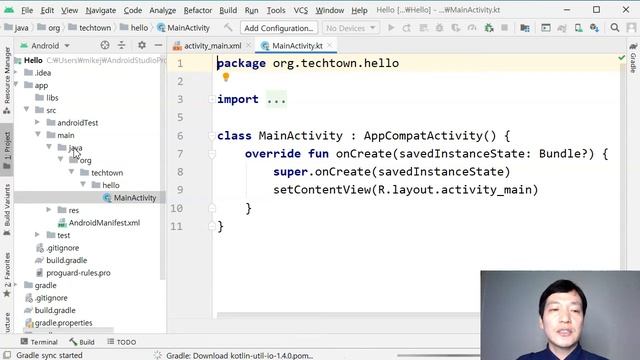Open the Build Variants side panel
The height and width of the screenshot is (360, 640).
(7, 210)
